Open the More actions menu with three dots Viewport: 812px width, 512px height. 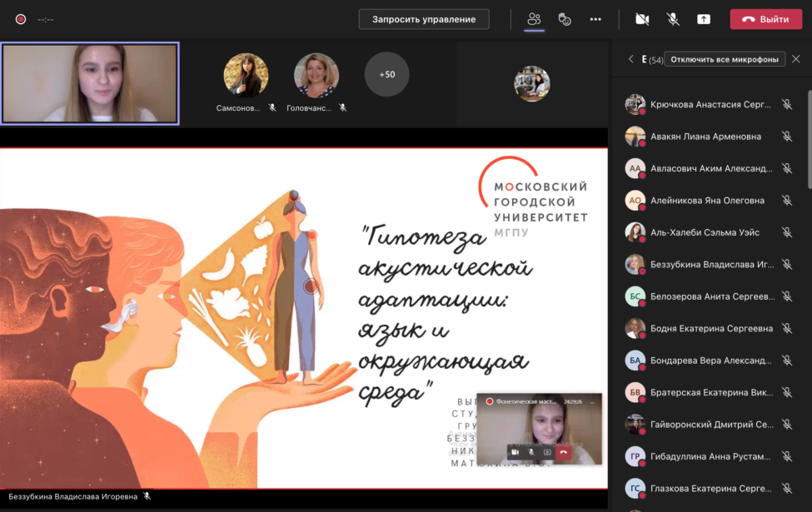[x=595, y=18]
